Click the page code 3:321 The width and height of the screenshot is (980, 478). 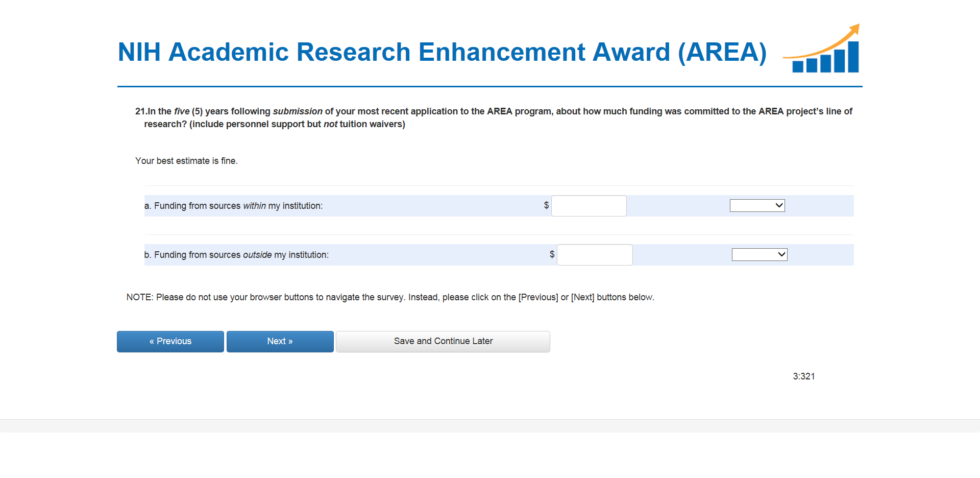[803, 376]
